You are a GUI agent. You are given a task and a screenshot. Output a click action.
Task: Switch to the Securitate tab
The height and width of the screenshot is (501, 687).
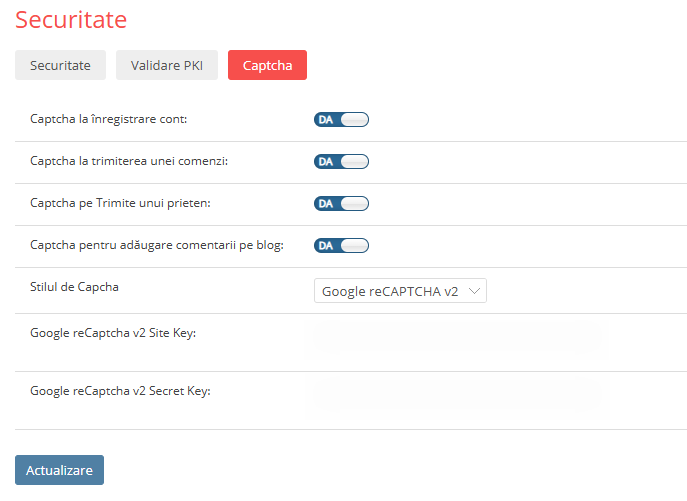[x=60, y=65]
